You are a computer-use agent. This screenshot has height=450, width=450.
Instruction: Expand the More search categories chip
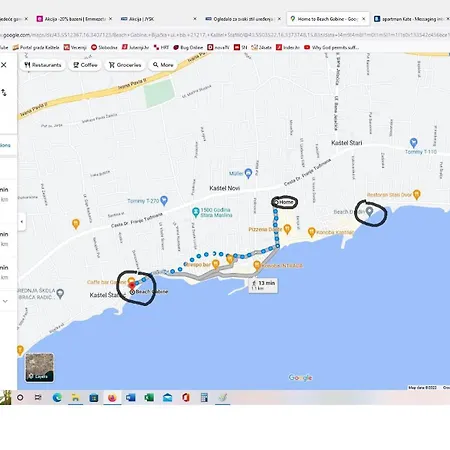163,65
